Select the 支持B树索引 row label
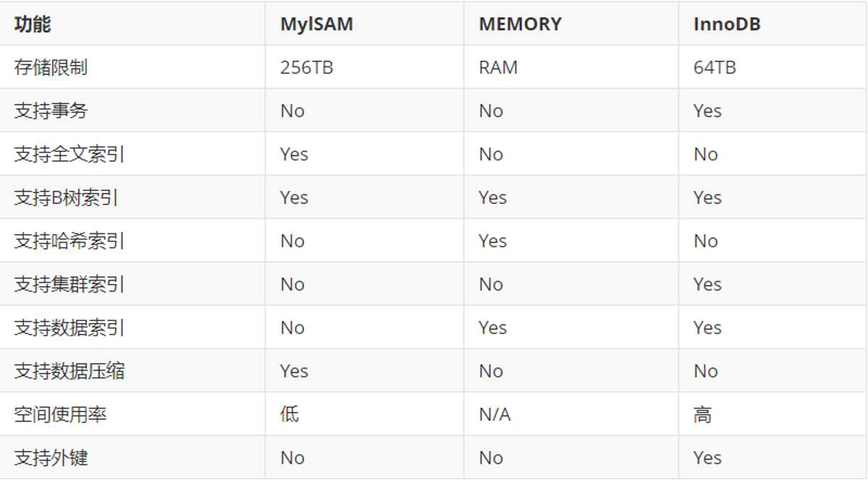This screenshot has width=868, height=480. pos(66,197)
